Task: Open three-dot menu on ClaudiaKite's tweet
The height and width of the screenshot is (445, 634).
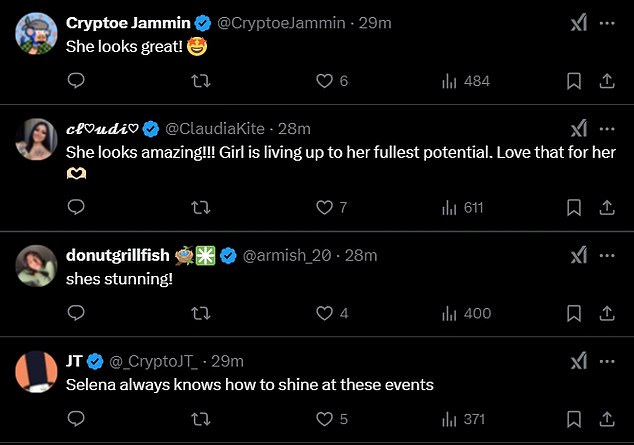Action: tap(607, 129)
